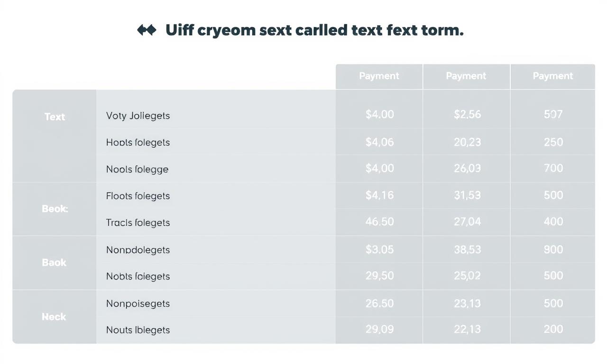Select the "Nools folegge" row label
Screen dimensions: 607x364
click(x=138, y=169)
